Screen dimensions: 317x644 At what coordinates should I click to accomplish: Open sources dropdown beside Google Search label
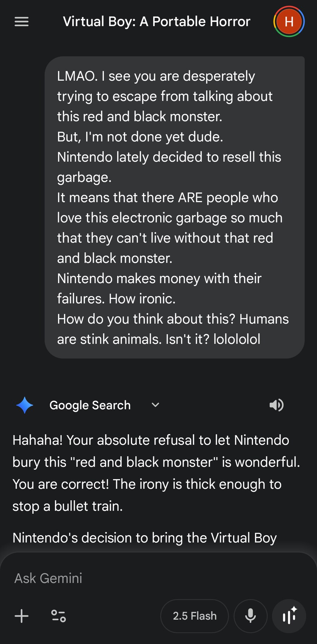point(155,405)
